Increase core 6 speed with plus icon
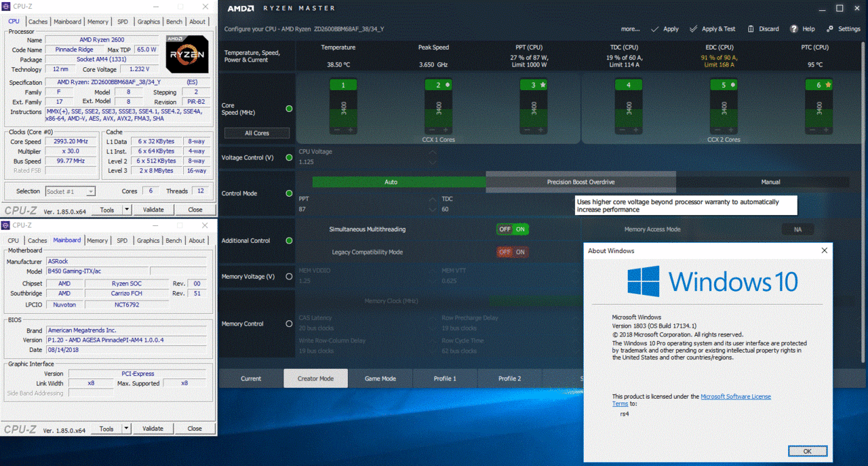This screenshot has width=868, height=466. pos(825,130)
